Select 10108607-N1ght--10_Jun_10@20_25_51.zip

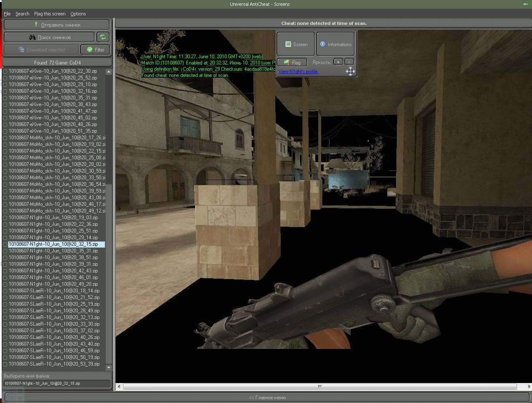click(x=53, y=231)
